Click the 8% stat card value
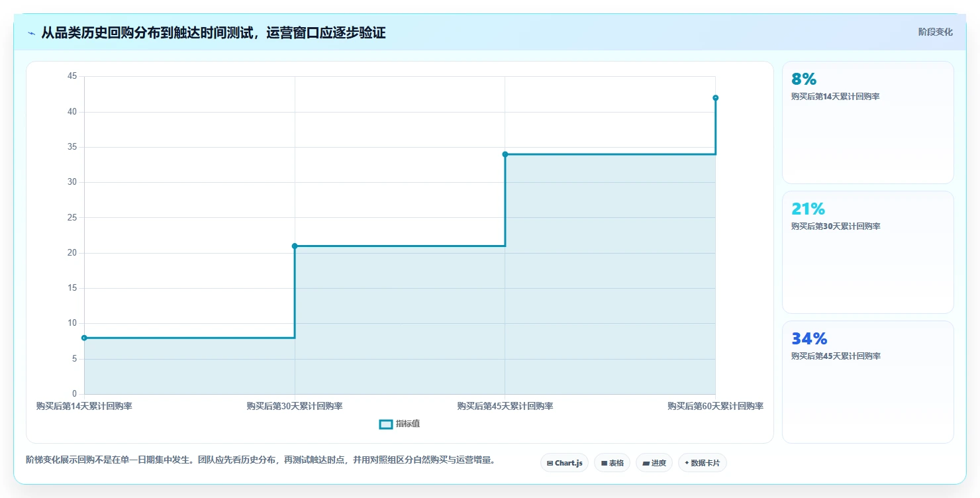Image resolution: width=980 pixels, height=498 pixels. tap(804, 79)
